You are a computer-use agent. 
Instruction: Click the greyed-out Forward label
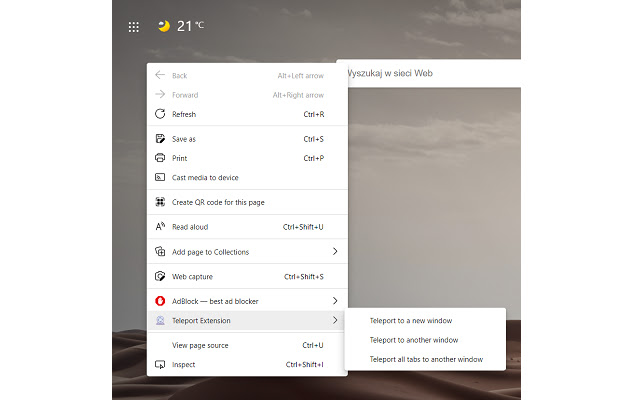point(185,95)
